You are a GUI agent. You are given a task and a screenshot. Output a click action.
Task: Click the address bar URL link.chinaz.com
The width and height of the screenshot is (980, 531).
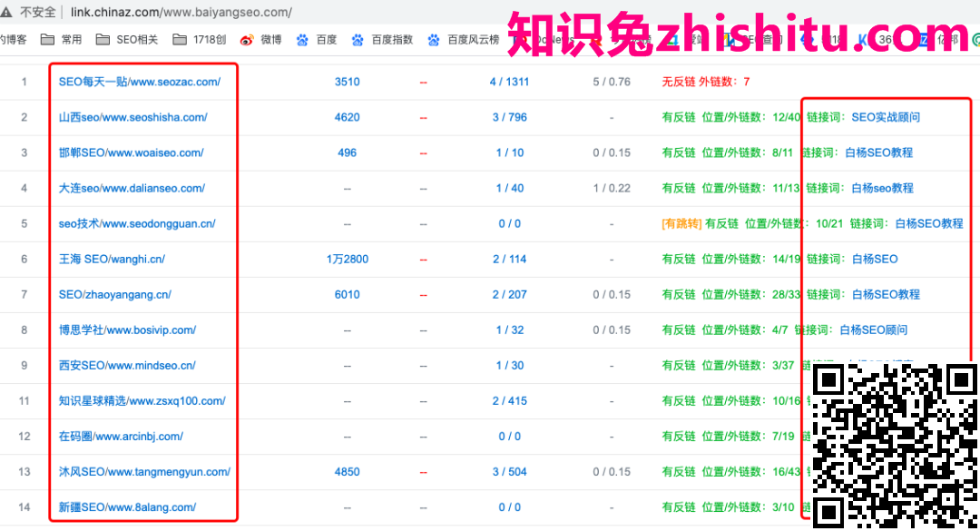pos(181,12)
